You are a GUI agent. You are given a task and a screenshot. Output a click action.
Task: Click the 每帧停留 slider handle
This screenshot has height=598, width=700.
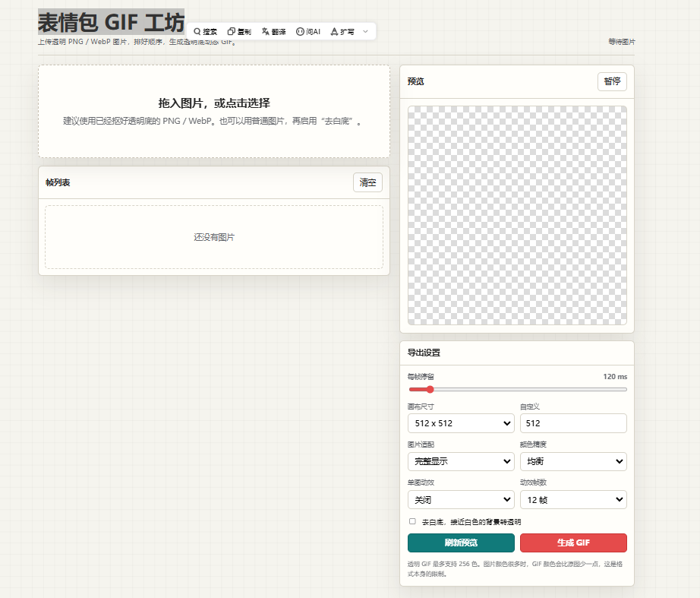pyautogui.click(x=430, y=389)
